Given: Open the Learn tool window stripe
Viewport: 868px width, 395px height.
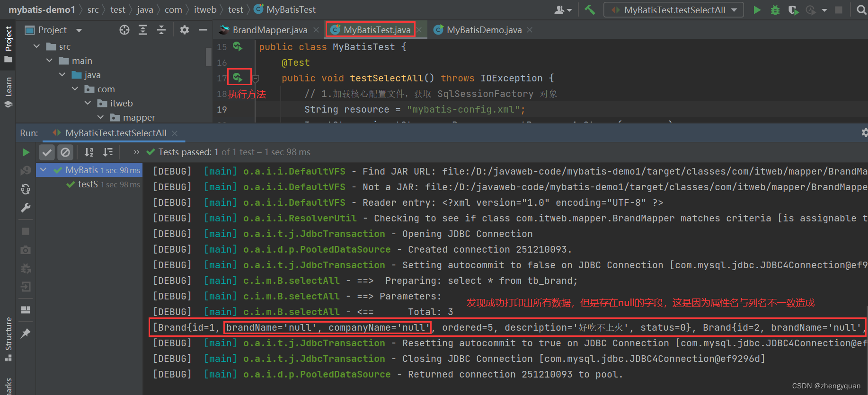Looking at the screenshot, I should [8, 92].
